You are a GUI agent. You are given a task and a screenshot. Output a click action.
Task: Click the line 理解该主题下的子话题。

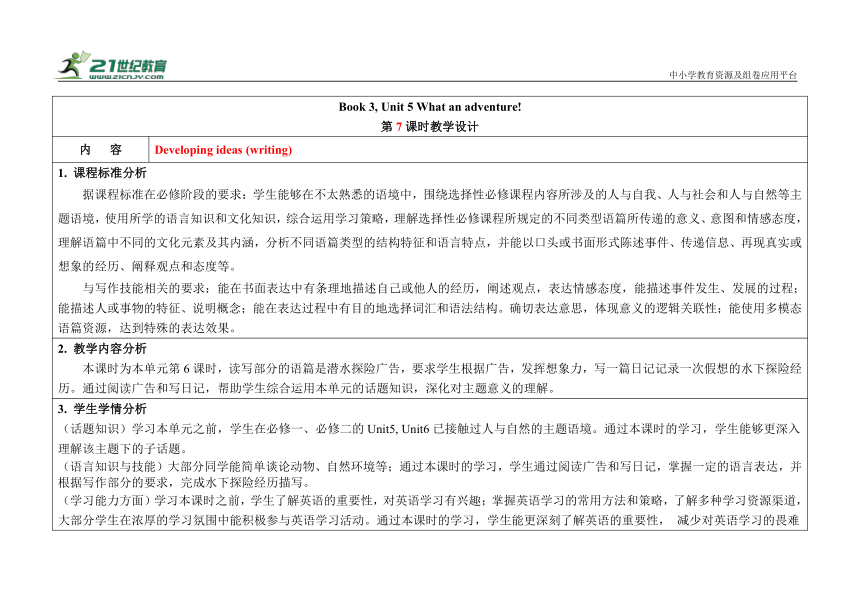(x=124, y=448)
